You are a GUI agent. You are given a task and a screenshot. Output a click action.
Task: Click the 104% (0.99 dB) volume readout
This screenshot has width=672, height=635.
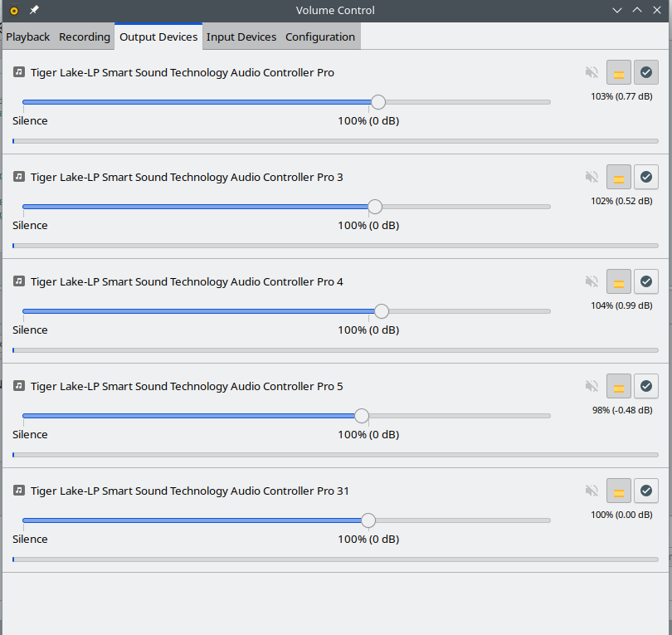coord(621,305)
